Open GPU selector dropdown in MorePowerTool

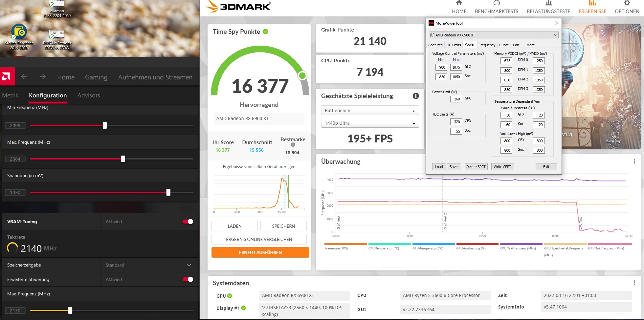[x=494, y=35]
